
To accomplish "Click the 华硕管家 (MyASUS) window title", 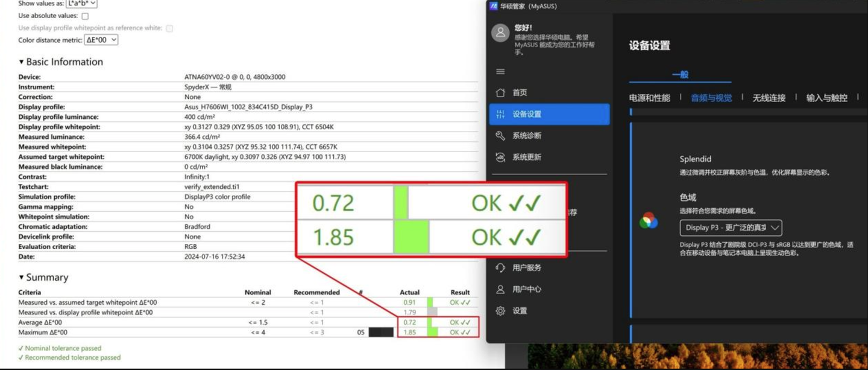I will [529, 6].
